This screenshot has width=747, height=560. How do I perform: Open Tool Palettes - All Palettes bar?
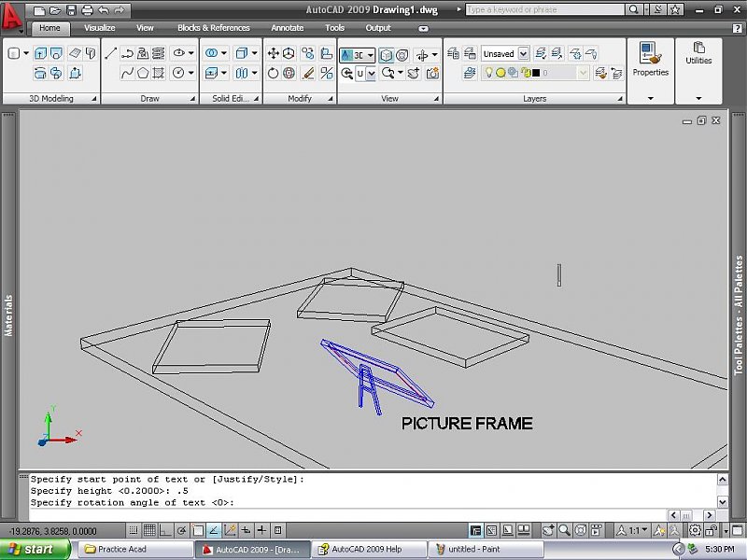click(x=739, y=315)
